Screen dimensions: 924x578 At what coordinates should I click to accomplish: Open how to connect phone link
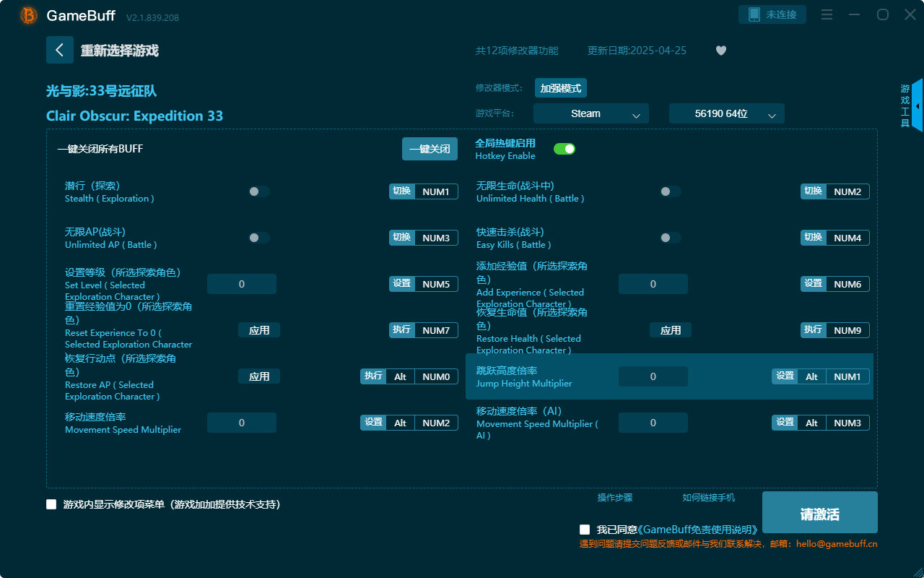pyautogui.click(x=708, y=498)
